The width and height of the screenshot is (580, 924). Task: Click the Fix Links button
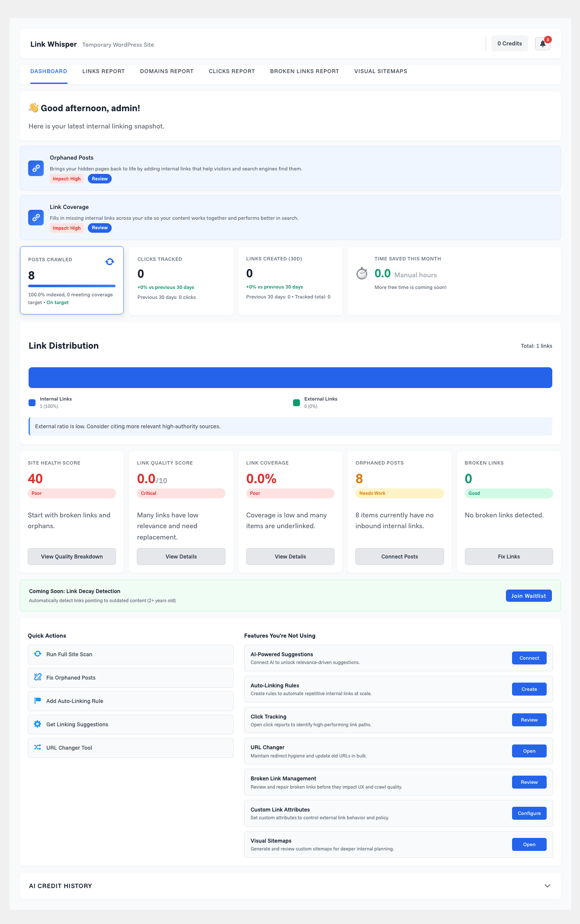coord(509,557)
